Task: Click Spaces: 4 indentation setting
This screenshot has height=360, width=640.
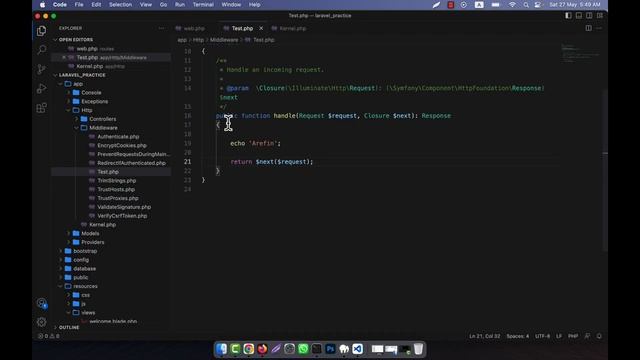Action: click(x=518, y=336)
